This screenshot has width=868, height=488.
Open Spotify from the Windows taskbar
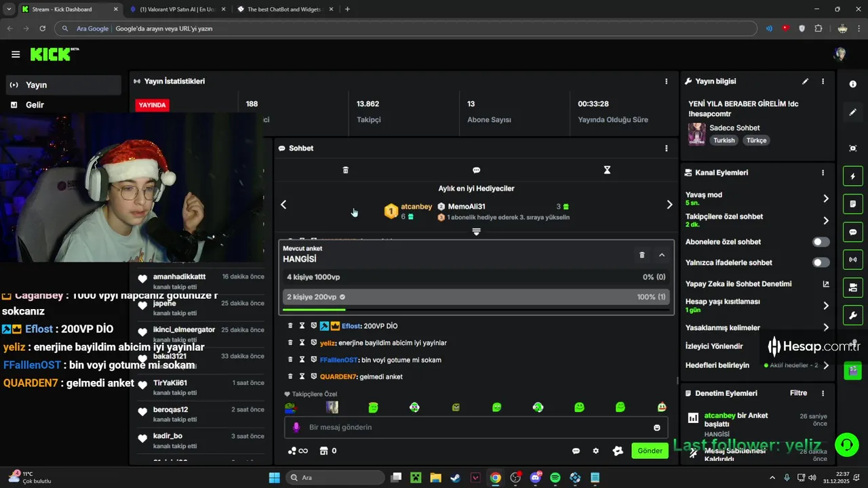[x=555, y=478]
